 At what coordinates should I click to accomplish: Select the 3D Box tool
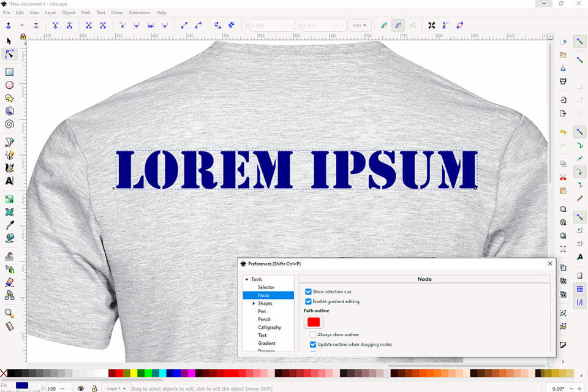click(9, 111)
